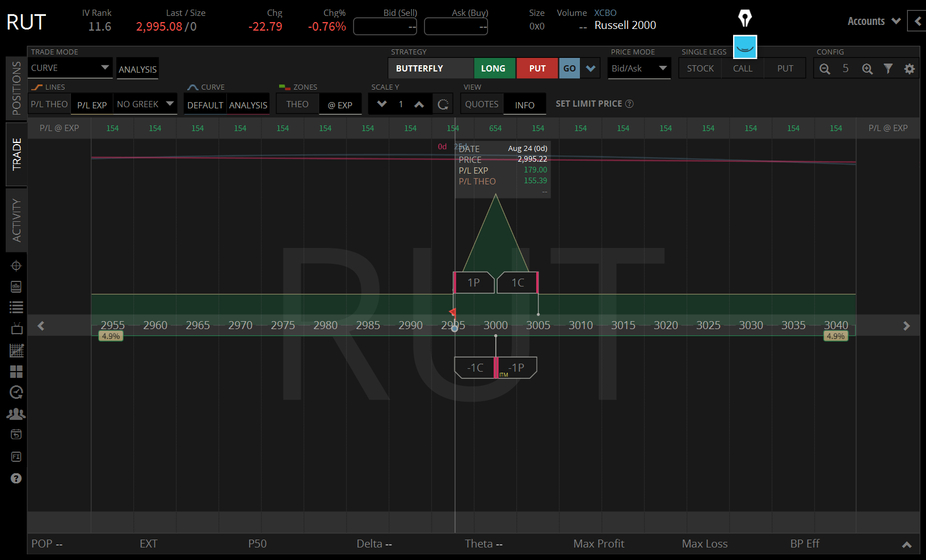Toggle strategy direction LONG
This screenshot has height=560, width=926.
tap(494, 69)
